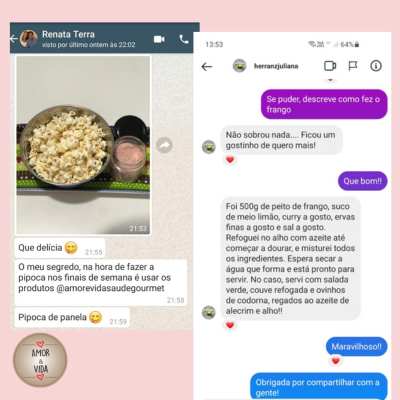Forward the popcorn photo message
Screen dimensions: 400x400
(x=164, y=145)
